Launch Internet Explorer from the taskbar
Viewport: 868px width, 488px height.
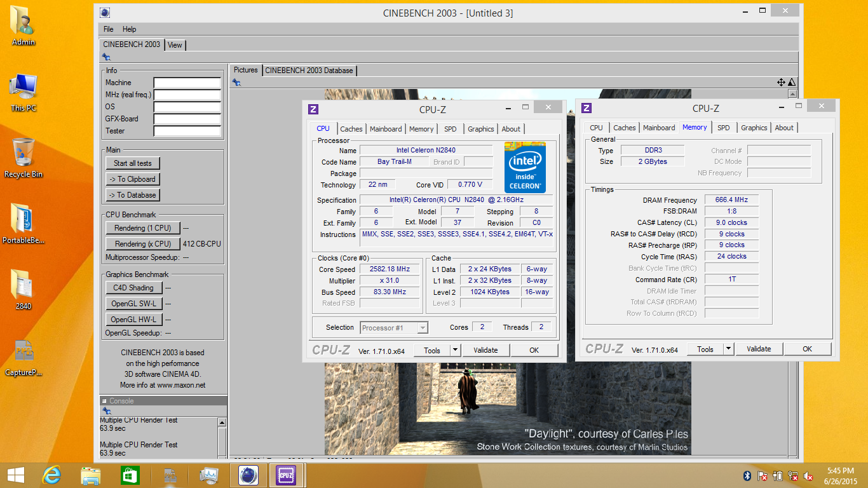coord(51,475)
